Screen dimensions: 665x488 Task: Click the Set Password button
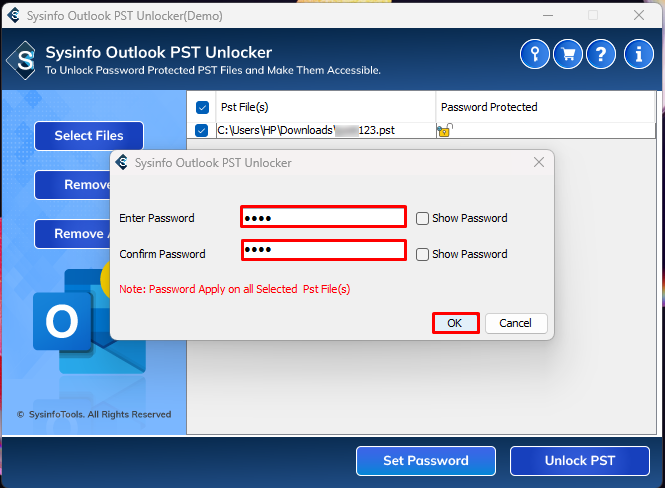pyautogui.click(x=426, y=461)
